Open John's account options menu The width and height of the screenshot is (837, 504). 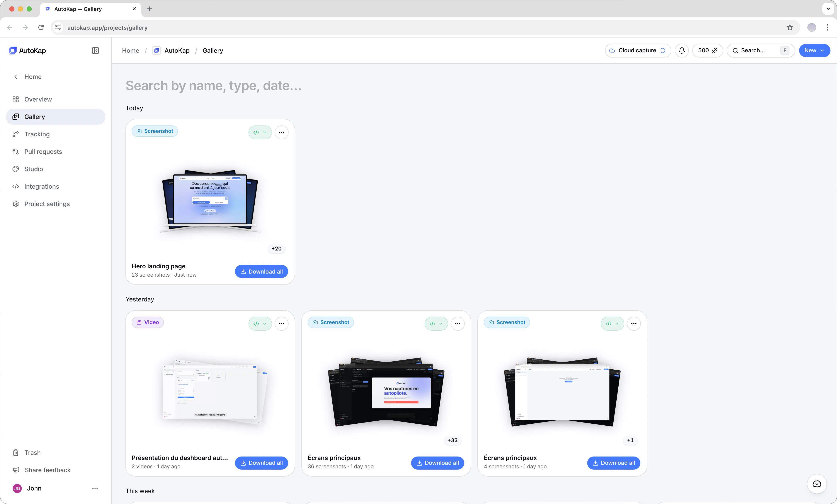coord(95,488)
